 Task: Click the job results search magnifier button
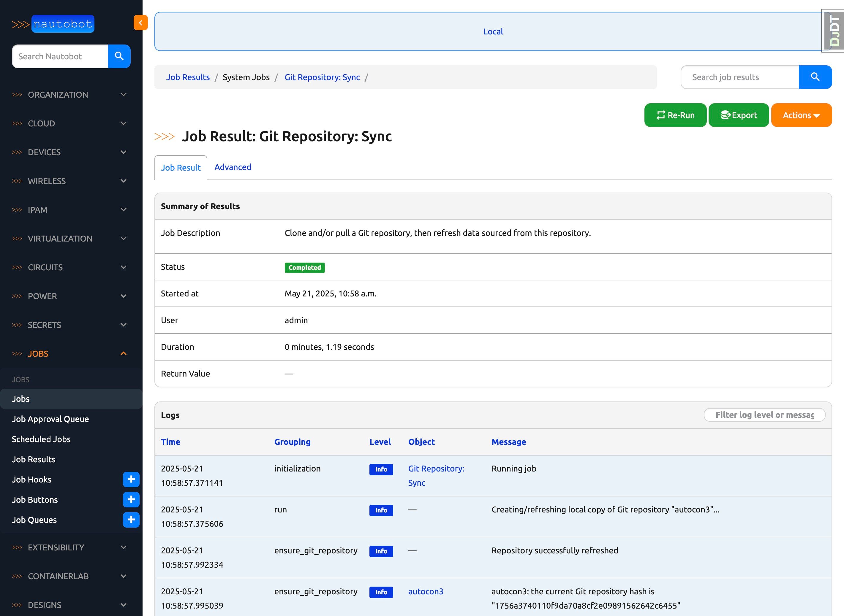point(815,77)
